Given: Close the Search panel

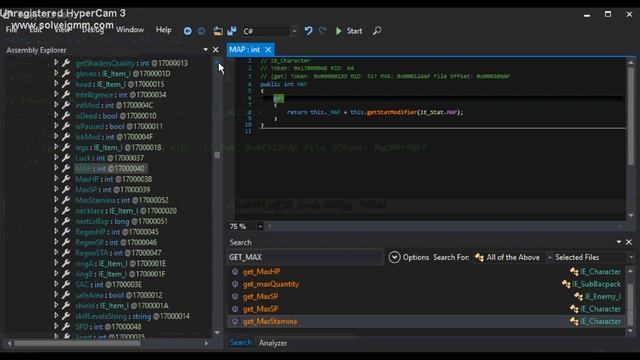Looking at the screenshot, I should tap(629, 242).
